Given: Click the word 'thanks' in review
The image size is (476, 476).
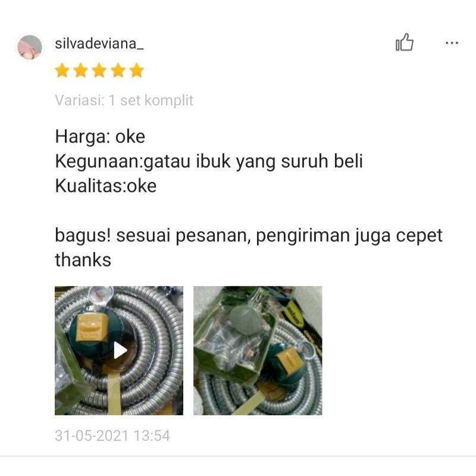Looking at the screenshot, I should coord(83,260).
